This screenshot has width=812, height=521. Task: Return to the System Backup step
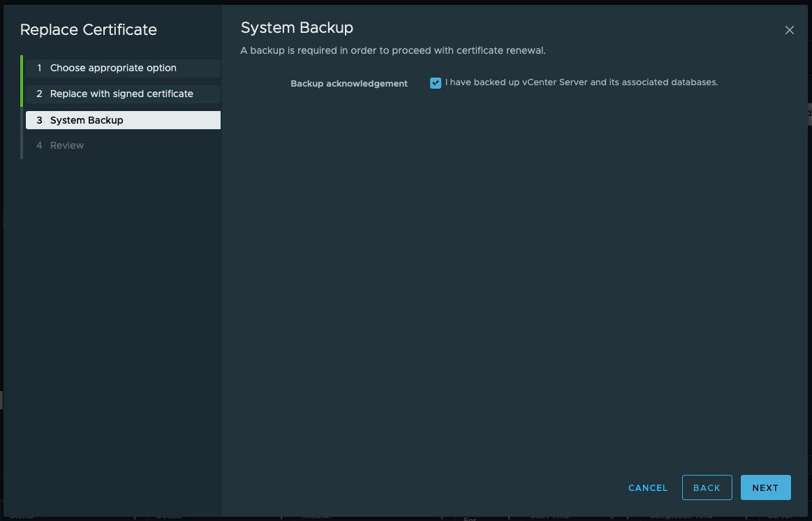click(86, 119)
